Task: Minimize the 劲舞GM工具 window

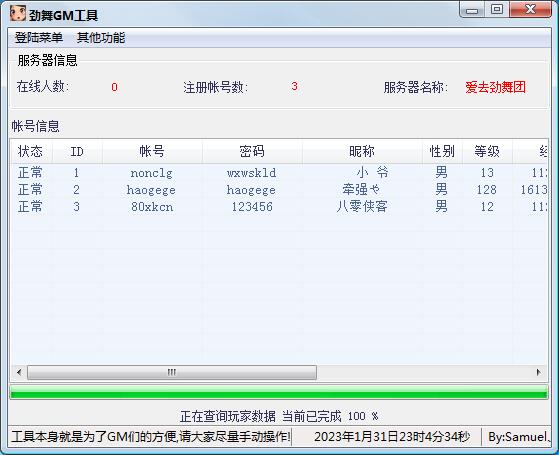Action: 472,10
